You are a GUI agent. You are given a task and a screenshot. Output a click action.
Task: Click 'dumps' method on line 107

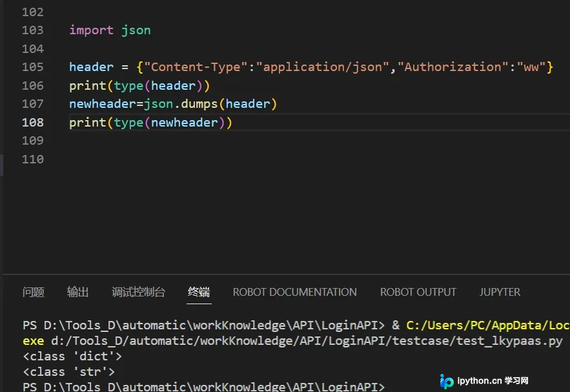199,105
